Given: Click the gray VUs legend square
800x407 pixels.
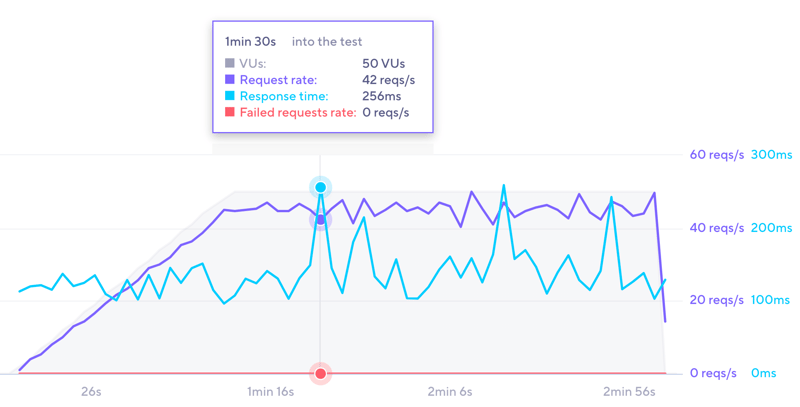Looking at the screenshot, I should [x=230, y=64].
